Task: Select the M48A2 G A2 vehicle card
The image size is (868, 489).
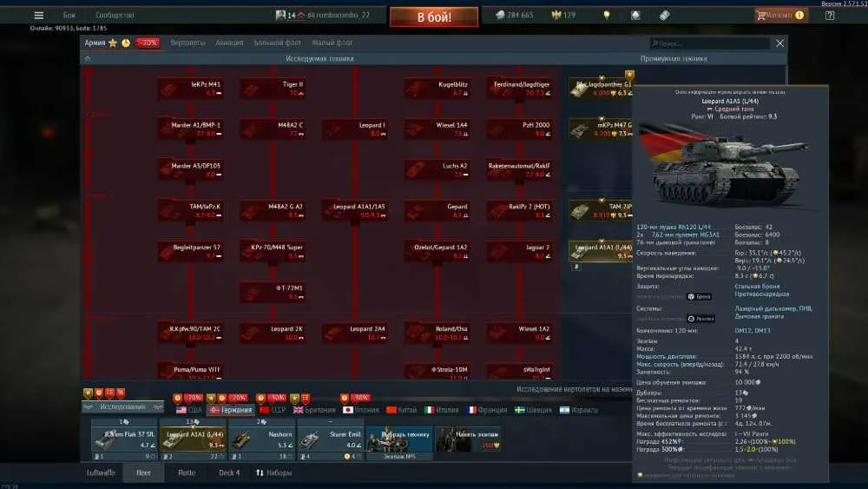Action: 273,210
